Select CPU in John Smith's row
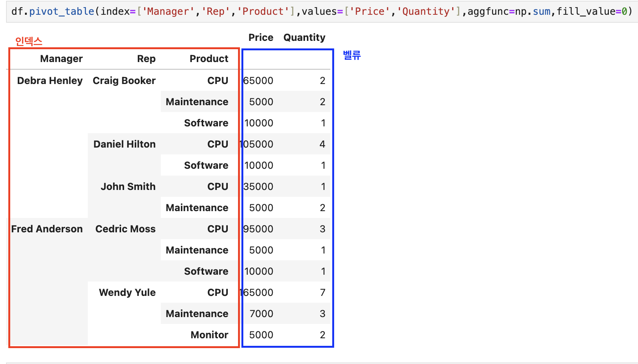This screenshot has width=638, height=364. [x=218, y=187]
